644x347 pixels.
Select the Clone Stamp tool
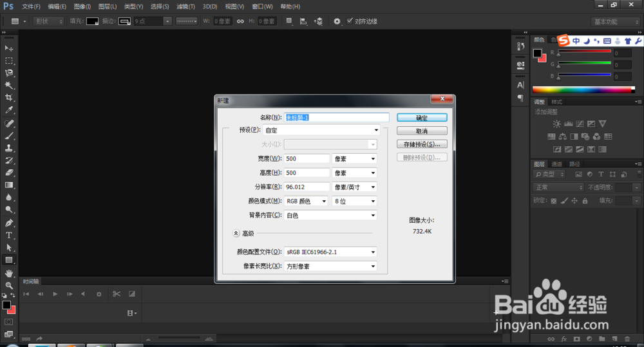click(x=8, y=148)
